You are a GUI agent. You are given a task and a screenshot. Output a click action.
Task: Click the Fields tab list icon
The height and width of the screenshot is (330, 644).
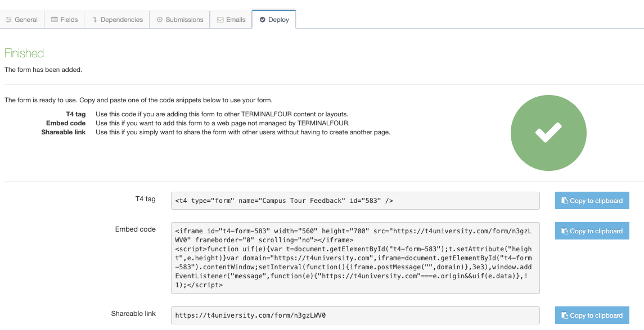click(55, 20)
